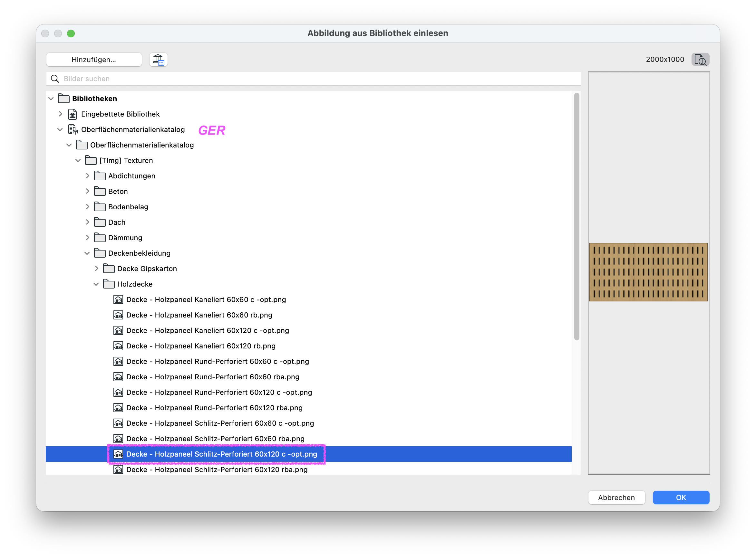Image resolution: width=756 pixels, height=559 pixels.
Task: Click the Beton folder icon
Action: (100, 191)
